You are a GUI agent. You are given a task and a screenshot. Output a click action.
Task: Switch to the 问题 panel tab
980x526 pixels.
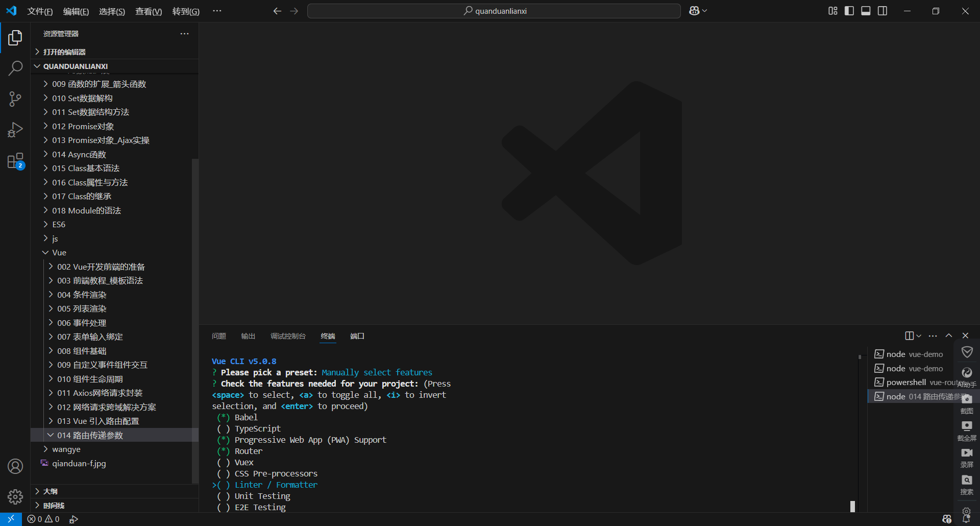pos(219,336)
